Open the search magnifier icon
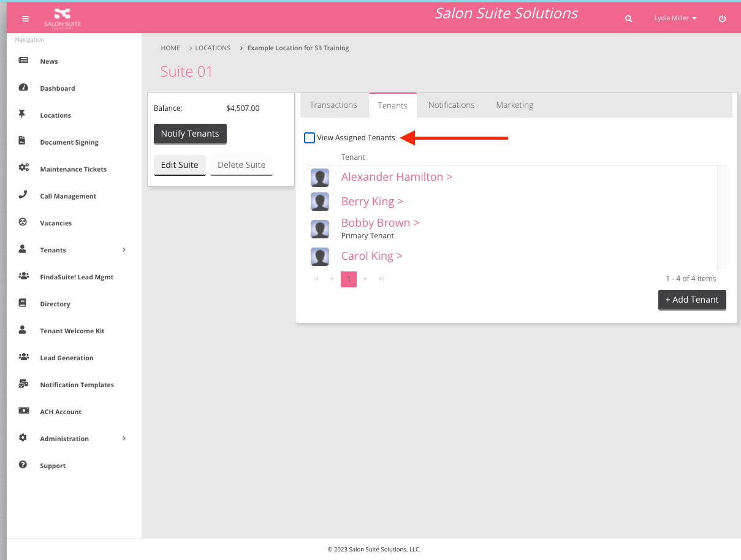Viewport: 741px width, 560px height. pyautogui.click(x=628, y=19)
